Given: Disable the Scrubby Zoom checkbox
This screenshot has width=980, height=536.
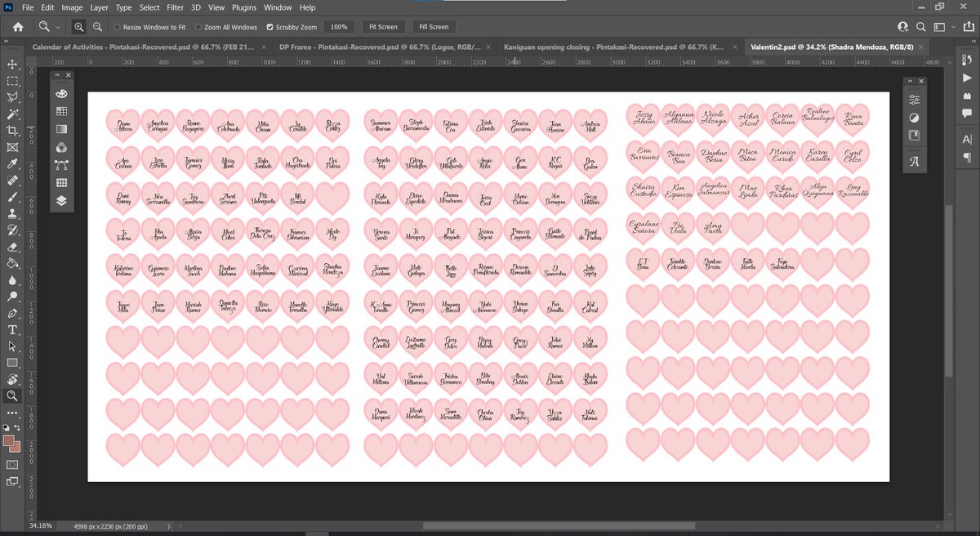Looking at the screenshot, I should tap(270, 27).
